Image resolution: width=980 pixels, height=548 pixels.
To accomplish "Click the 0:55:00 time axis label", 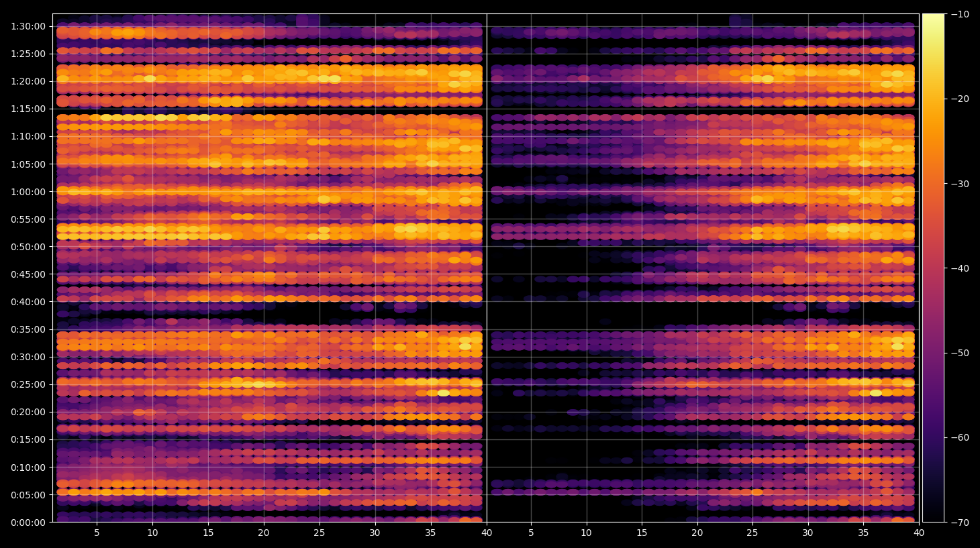I will [28, 219].
